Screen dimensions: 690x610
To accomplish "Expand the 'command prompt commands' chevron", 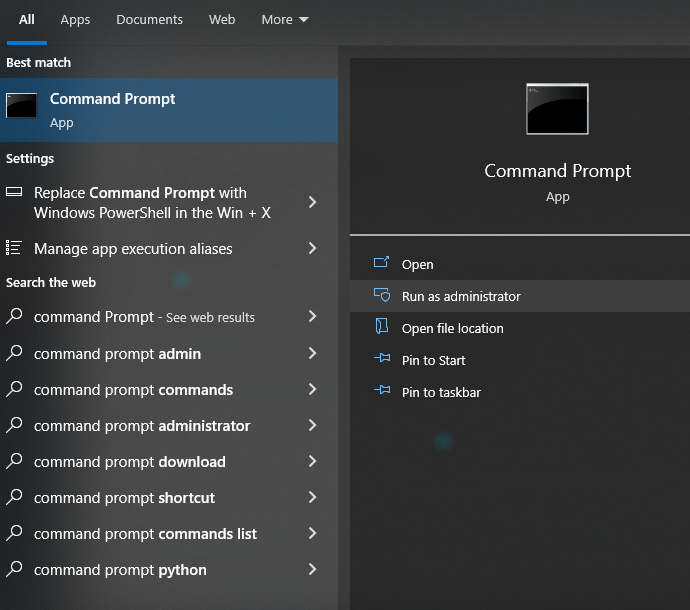I will 312,389.
